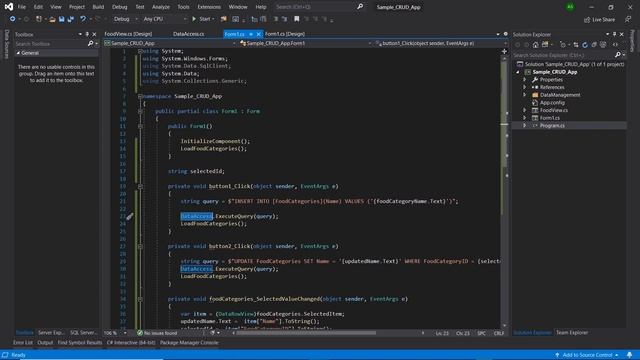
Task: Collapse the Form1 constructor outline
Action: click(140, 127)
